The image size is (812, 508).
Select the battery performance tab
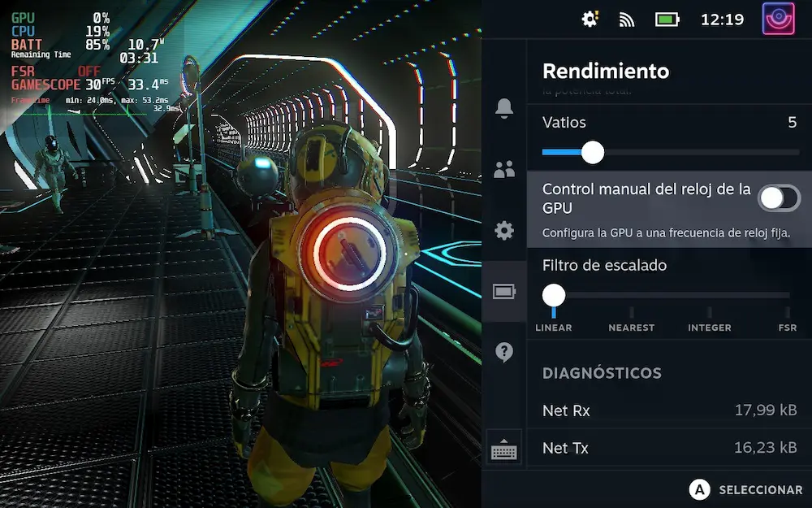point(504,291)
